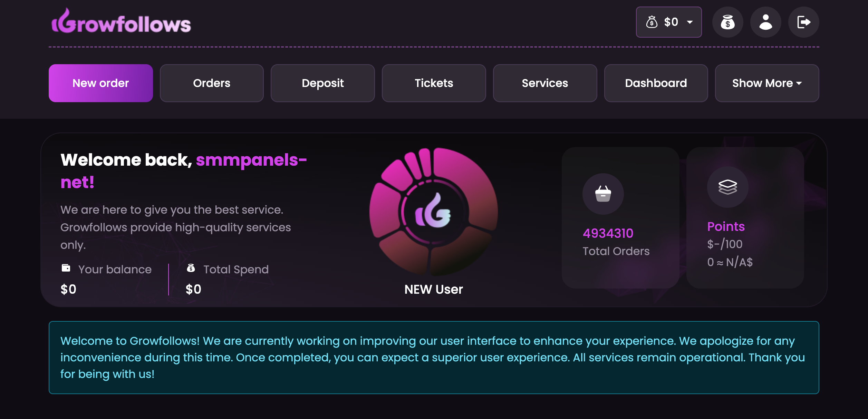
Task: Open the Tickets section
Action: click(434, 83)
